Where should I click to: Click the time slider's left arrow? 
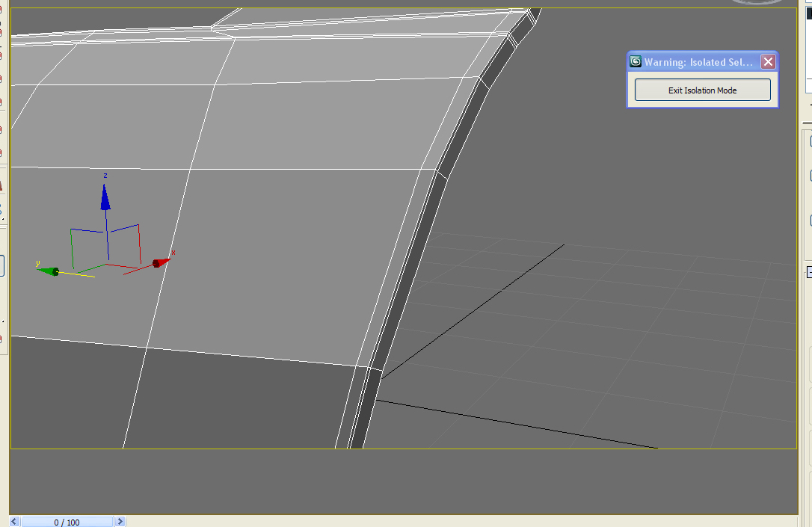[x=15, y=522]
